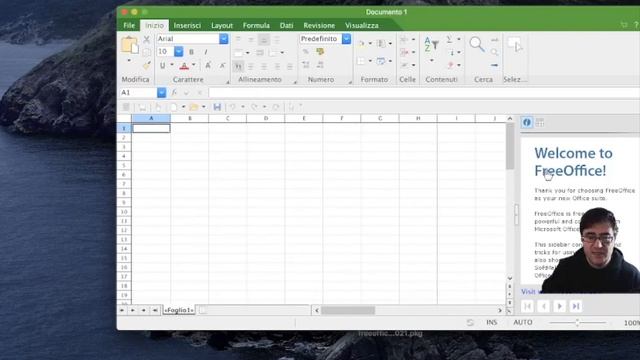Image resolution: width=640 pixels, height=360 pixels.
Task: Click the Sort and Filter AZ icon
Action: click(431, 44)
